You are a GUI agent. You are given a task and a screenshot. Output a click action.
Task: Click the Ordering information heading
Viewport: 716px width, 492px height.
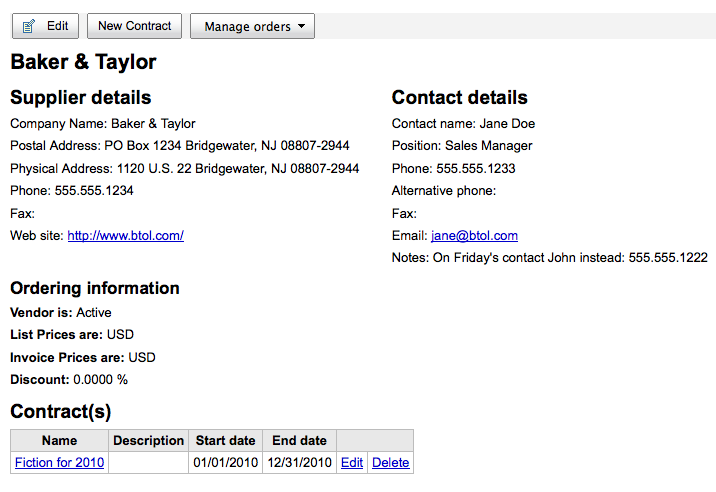(x=95, y=288)
